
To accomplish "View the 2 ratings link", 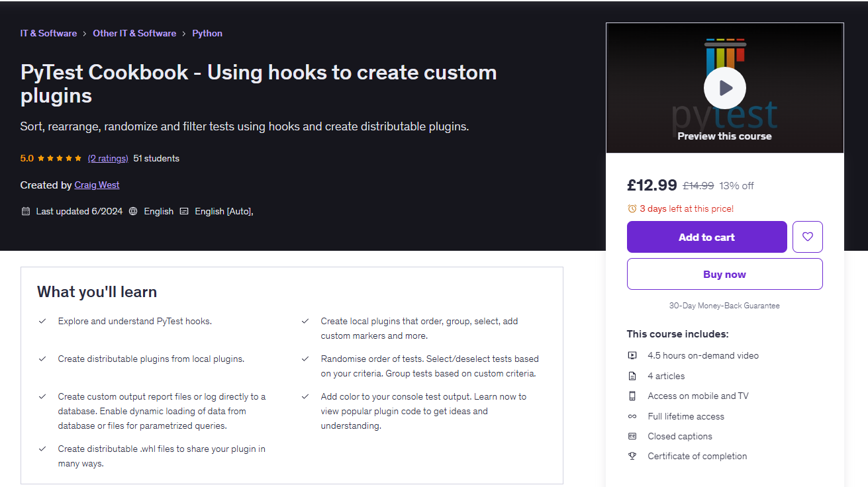I will coord(108,158).
